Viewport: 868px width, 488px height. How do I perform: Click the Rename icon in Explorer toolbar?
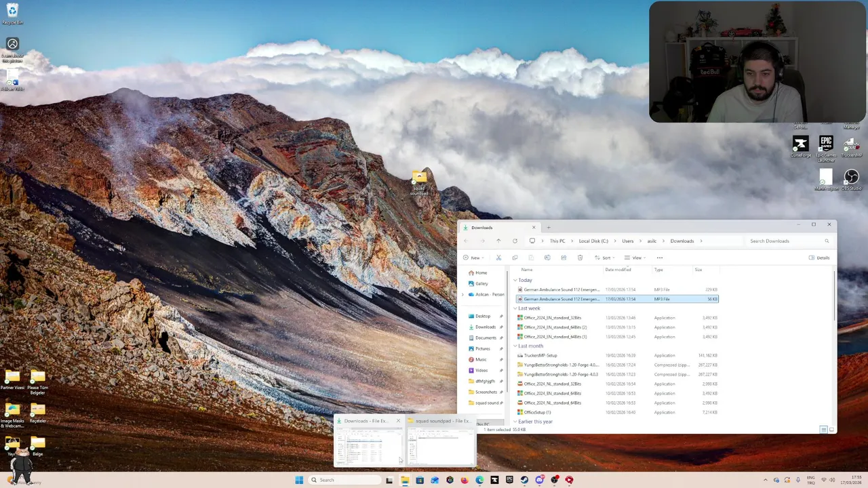547,258
